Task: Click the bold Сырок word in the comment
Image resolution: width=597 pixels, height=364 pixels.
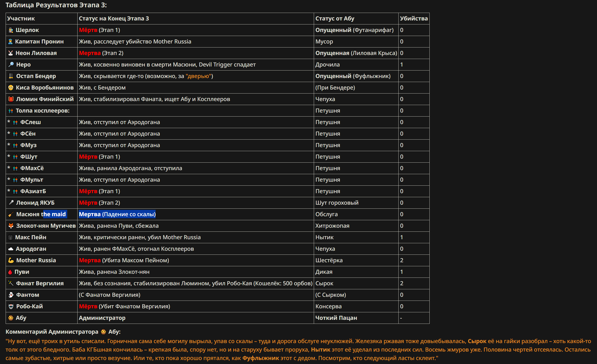Action: (x=477, y=341)
